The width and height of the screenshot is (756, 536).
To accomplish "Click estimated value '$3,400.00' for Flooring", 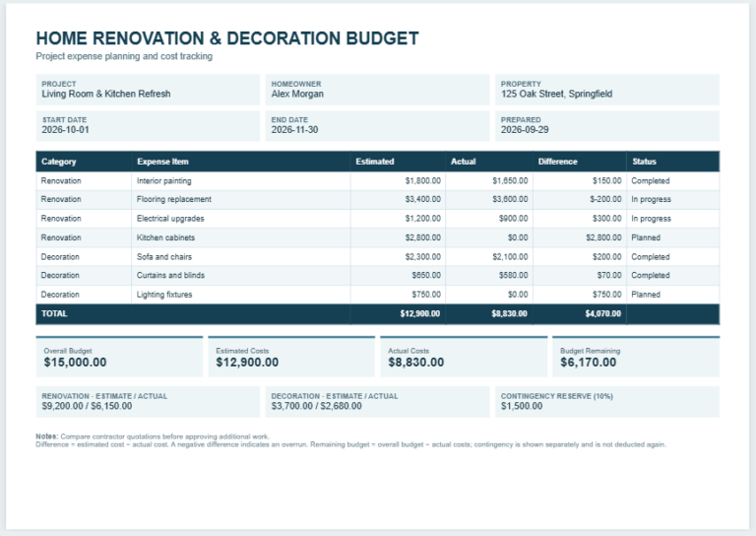I will pyautogui.click(x=423, y=199).
